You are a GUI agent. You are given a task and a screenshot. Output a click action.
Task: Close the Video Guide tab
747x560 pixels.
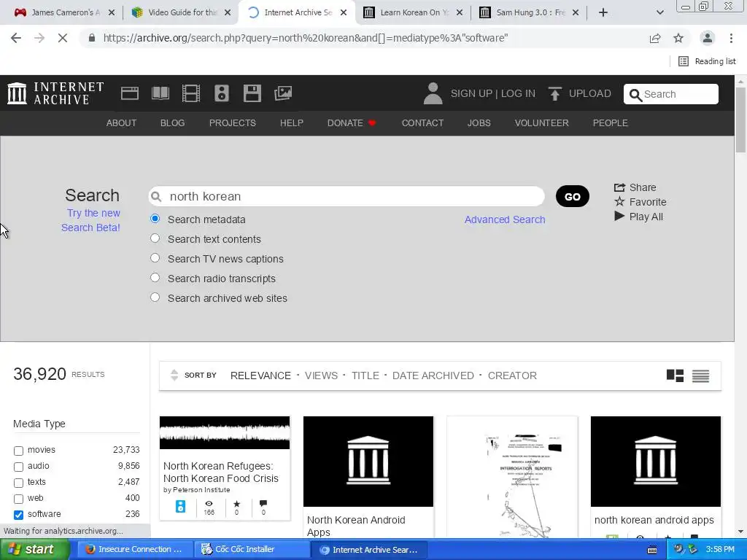[x=228, y=13]
